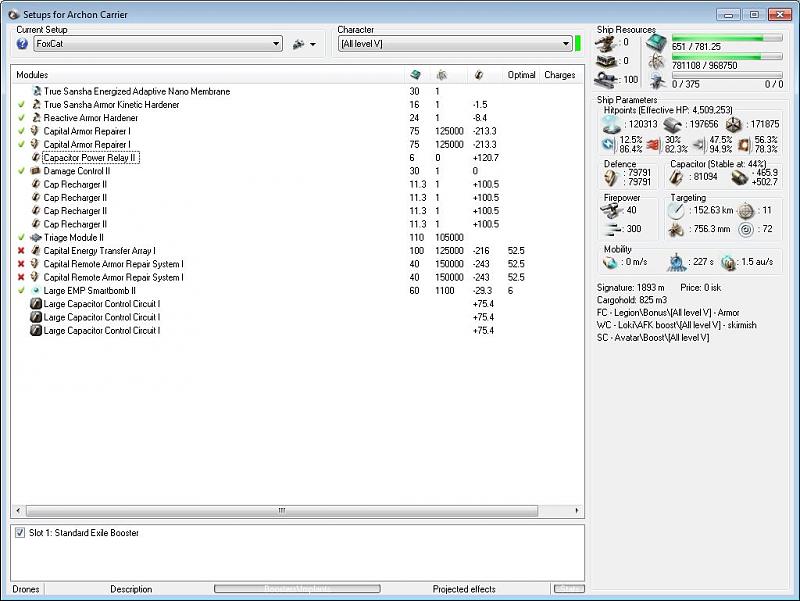Open the blue help question-mark icon
The width and height of the screenshot is (800, 601).
22,44
